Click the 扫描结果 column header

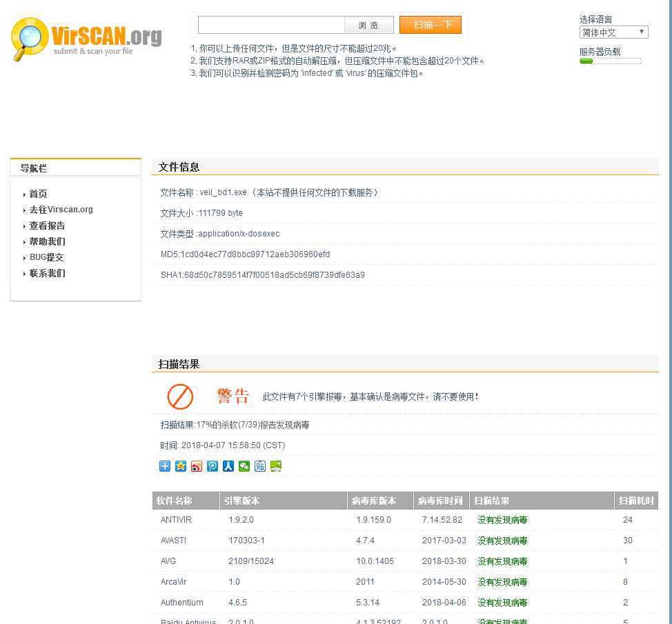tap(542, 501)
